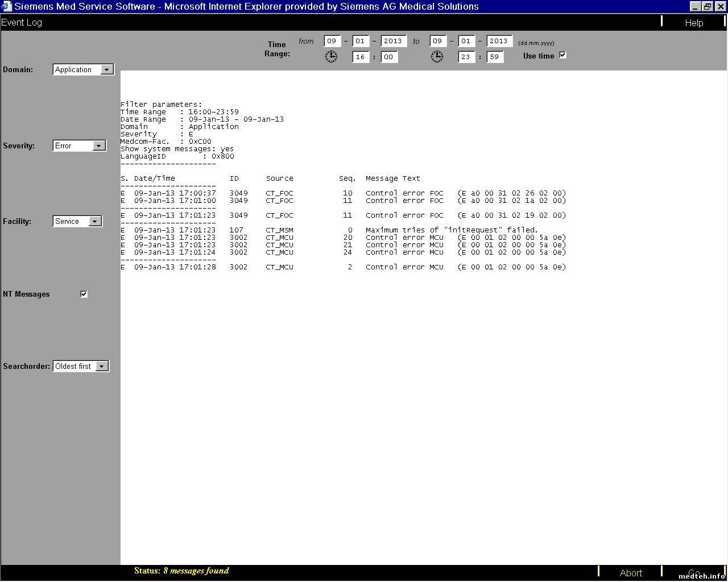
Task: Restore the browser window using the title bar button
Action: [x=708, y=6]
